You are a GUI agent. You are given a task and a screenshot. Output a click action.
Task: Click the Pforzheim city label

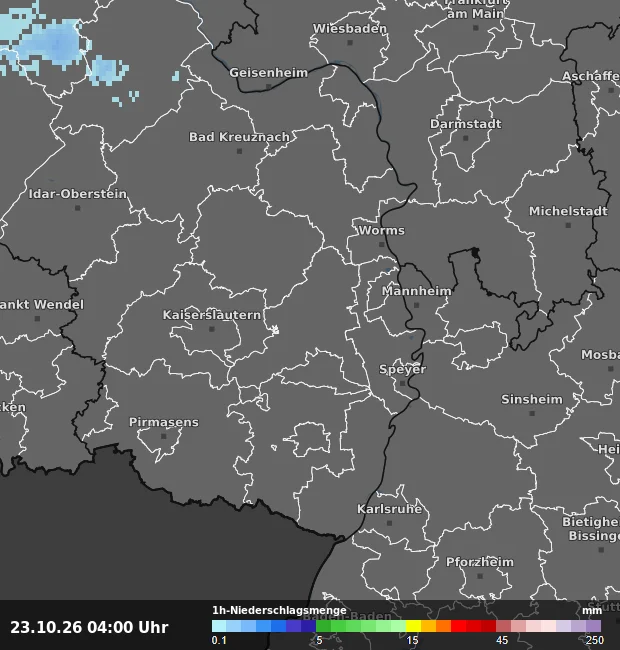point(480,562)
